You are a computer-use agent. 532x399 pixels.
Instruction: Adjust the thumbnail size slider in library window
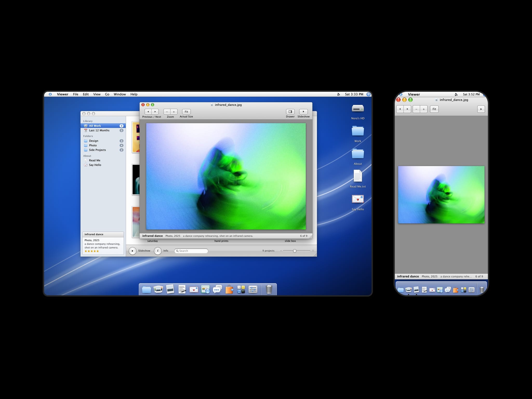(x=295, y=251)
